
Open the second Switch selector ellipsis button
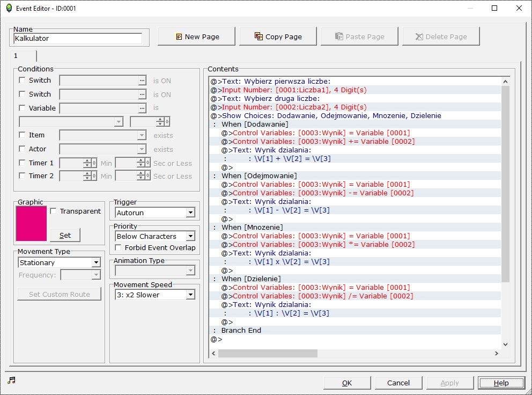142,94
